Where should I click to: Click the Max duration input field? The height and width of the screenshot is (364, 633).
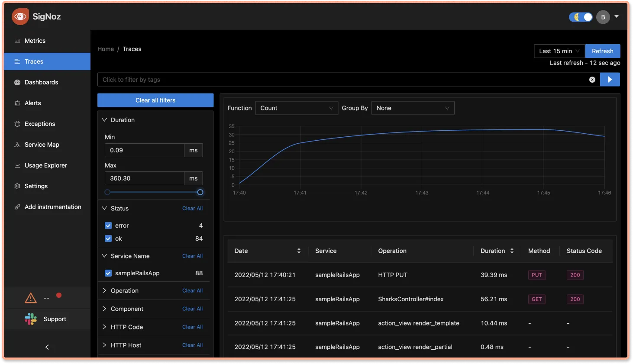pos(144,178)
